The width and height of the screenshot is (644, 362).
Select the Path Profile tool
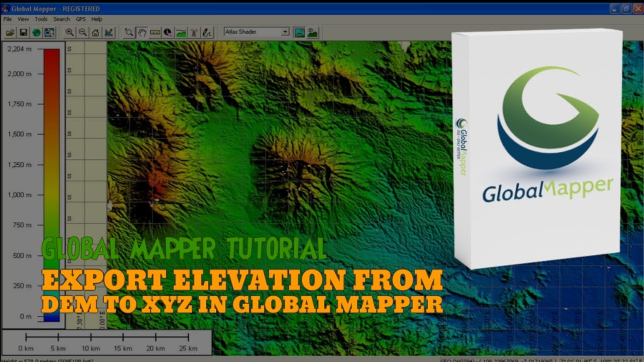pos(181,32)
